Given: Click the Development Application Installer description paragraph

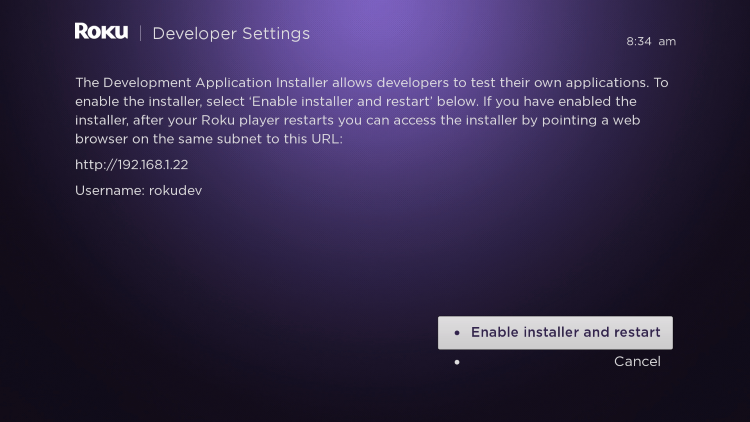Looking at the screenshot, I should (372, 111).
